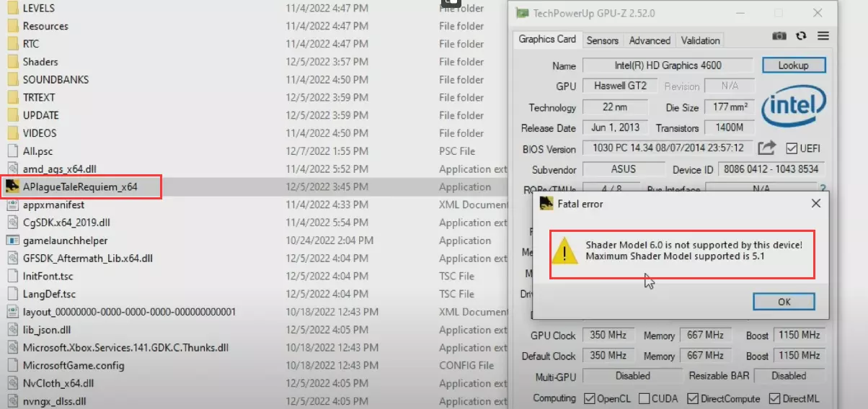This screenshot has width=868, height=409.
Task: Switch to the Advanced tab
Action: (650, 40)
